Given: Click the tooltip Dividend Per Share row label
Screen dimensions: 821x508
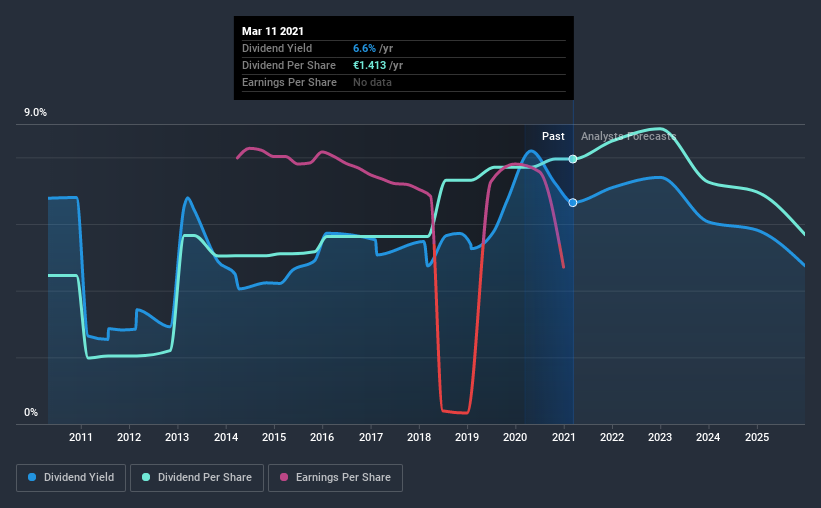Looking at the screenshot, I should coord(289,65).
